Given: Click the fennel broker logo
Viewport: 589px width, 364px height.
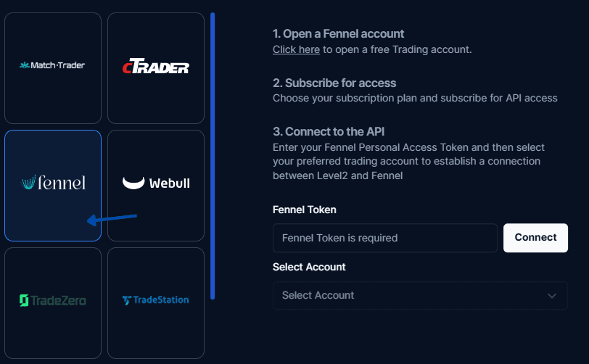Looking at the screenshot, I should (53, 183).
